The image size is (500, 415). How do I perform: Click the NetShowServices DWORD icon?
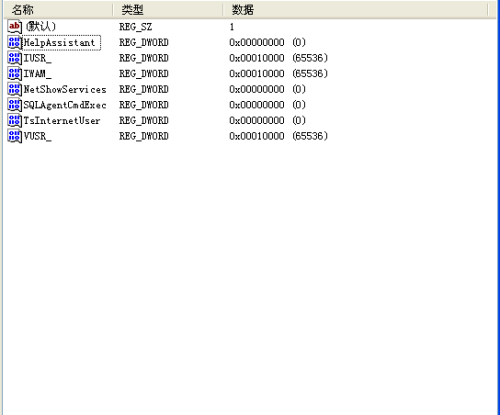(15, 89)
